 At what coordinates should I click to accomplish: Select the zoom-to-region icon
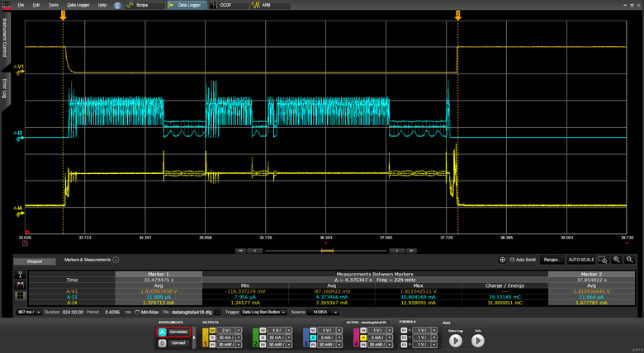tap(603, 260)
